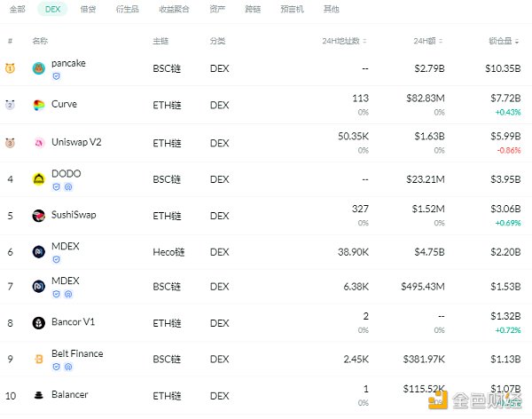This screenshot has height=419, width=532.
Task: Click the shield badge under pancake
Action: click(56, 76)
